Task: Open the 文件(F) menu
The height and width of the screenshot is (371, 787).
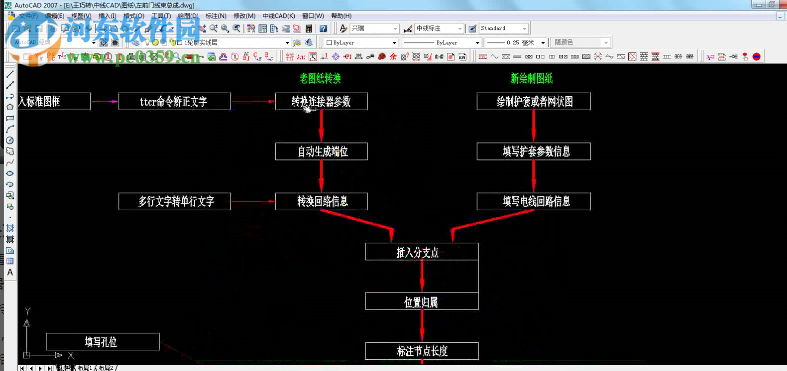Action: (x=28, y=16)
